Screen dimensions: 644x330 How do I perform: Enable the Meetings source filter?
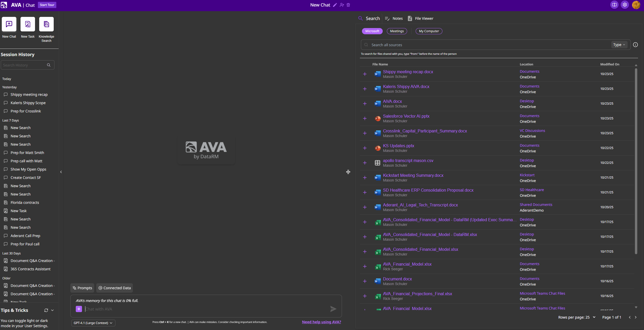click(x=397, y=31)
